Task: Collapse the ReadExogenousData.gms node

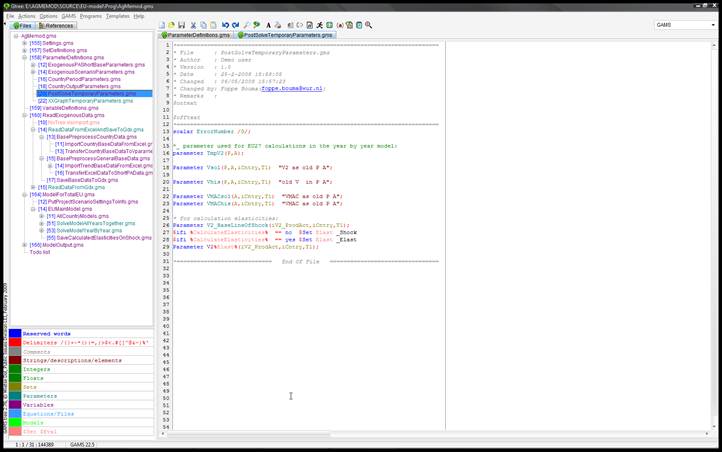Action: point(24,115)
